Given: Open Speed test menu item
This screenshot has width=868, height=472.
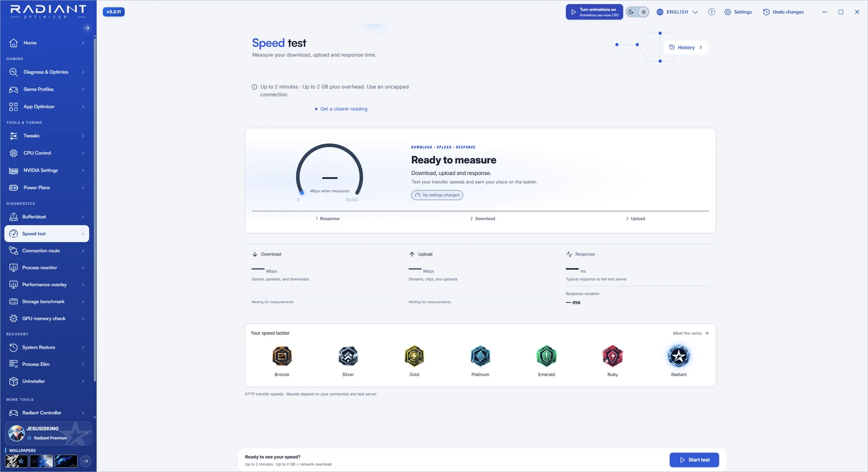Looking at the screenshot, I should (47, 234).
